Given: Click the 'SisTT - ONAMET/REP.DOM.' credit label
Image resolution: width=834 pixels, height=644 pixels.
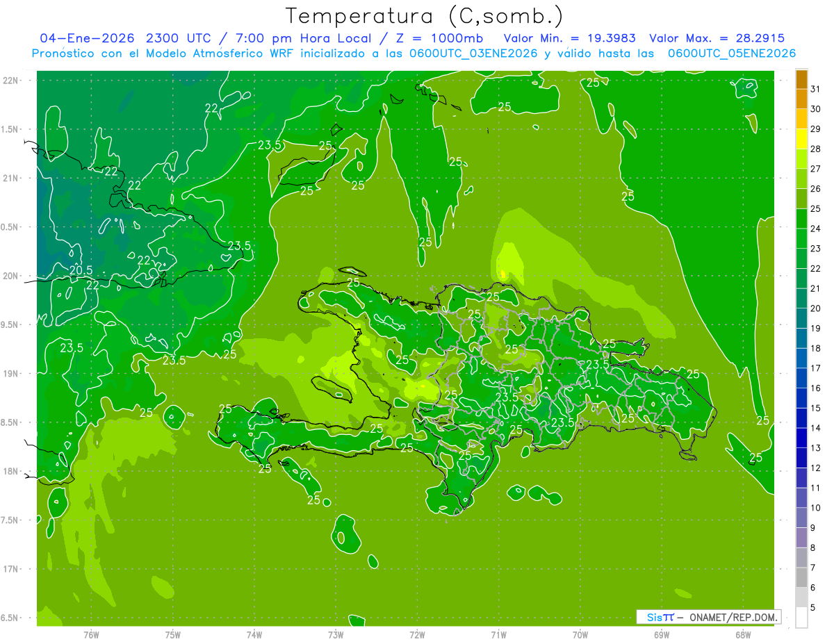Looking at the screenshot, I should 709,617.
